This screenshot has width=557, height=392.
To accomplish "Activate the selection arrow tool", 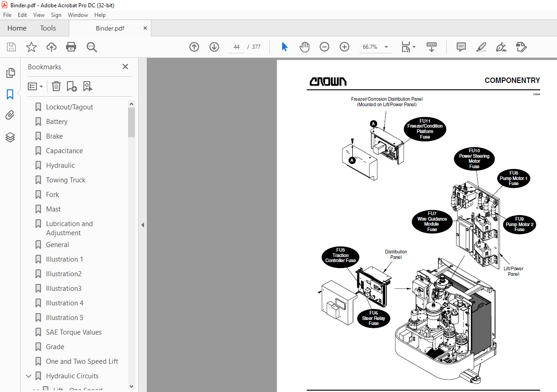I will click(x=284, y=46).
